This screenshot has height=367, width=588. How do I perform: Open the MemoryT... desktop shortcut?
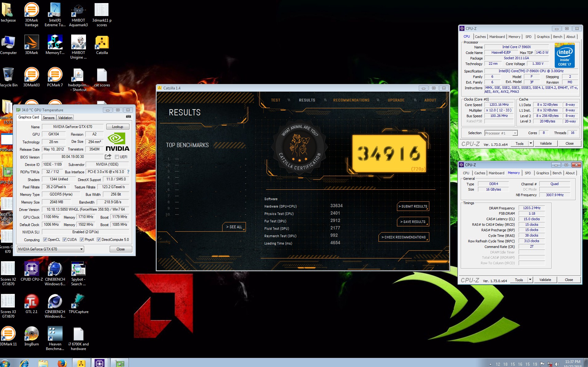coord(55,45)
